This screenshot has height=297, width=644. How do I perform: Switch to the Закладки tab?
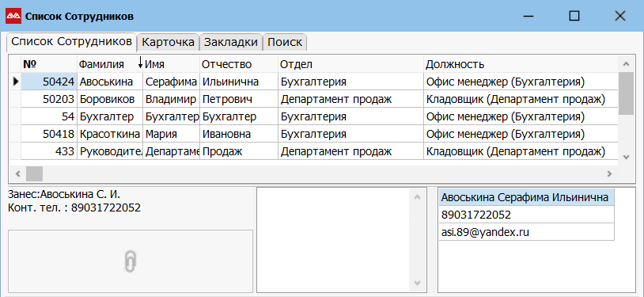(231, 42)
